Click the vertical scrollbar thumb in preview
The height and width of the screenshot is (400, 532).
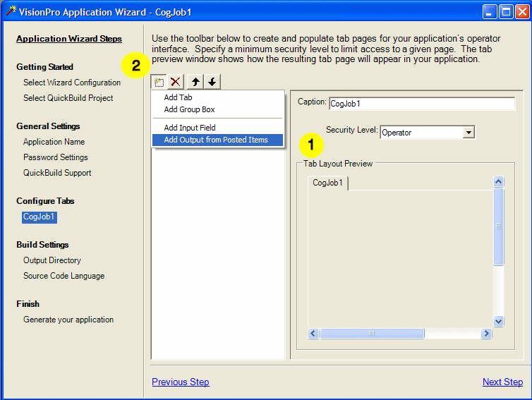498,227
